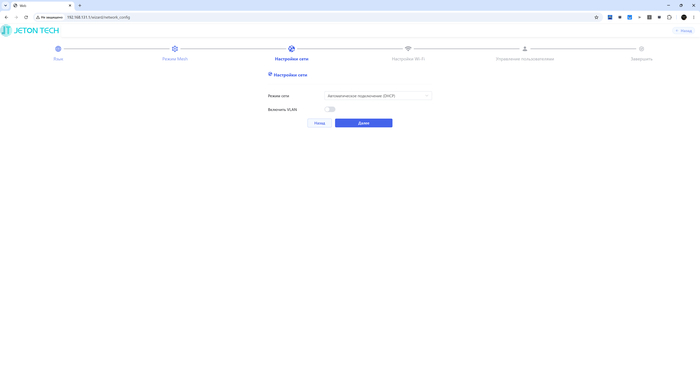700x381 pixels.
Task: Toggle the Включить VLAN switch
Action: tap(330, 109)
